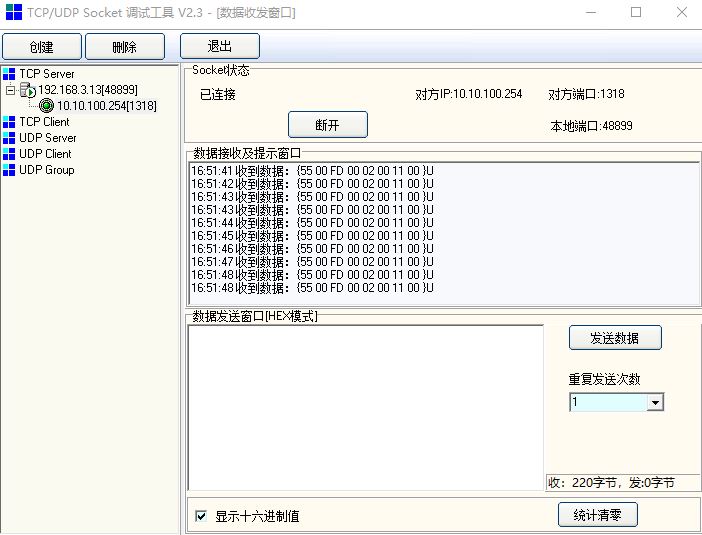Click the 16:51:45 received data line

(x=312, y=236)
